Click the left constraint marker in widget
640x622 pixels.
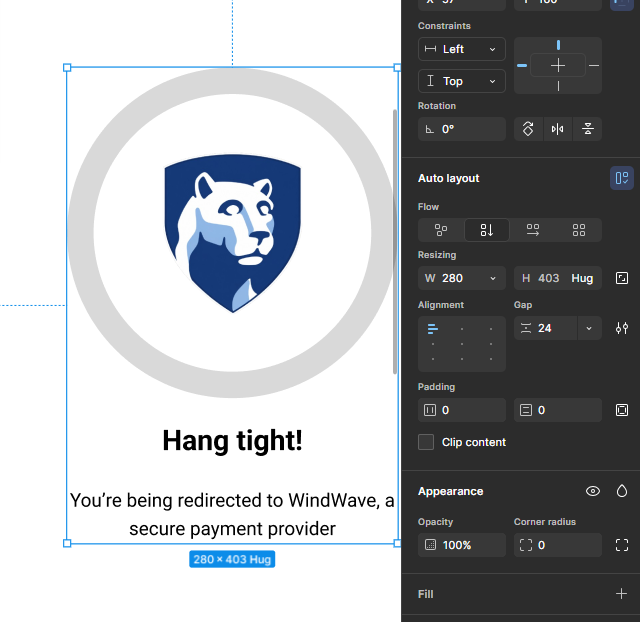tap(522, 65)
